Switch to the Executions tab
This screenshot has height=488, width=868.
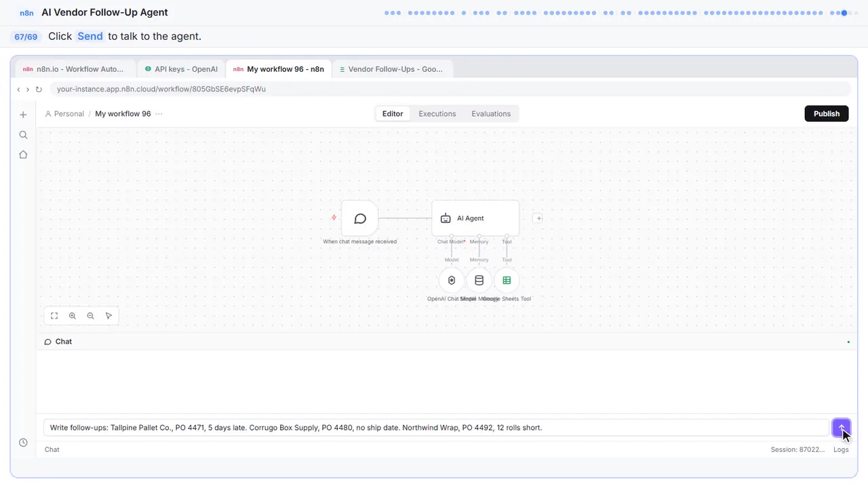point(437,114)
